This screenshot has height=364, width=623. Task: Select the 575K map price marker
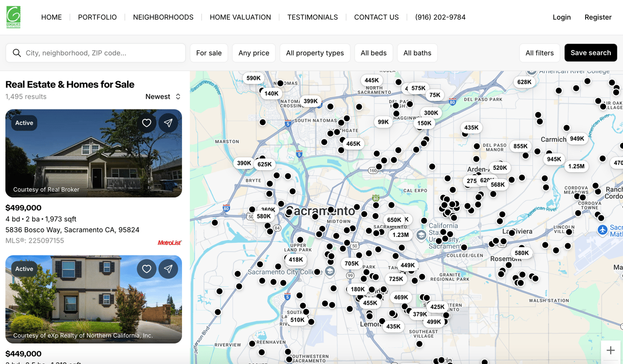418,88
